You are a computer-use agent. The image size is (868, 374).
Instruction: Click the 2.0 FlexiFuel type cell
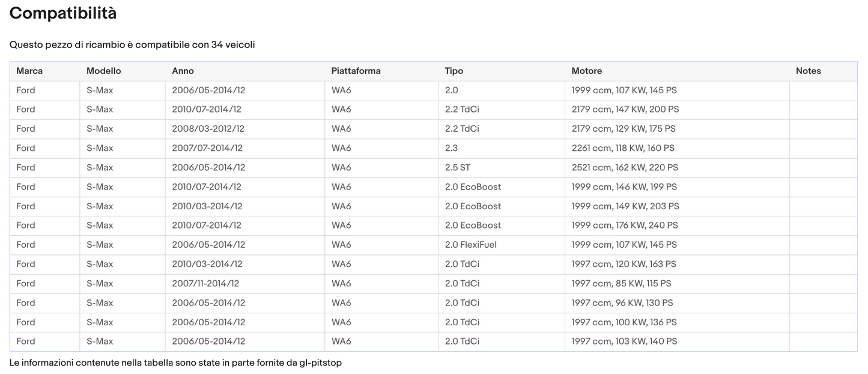coord(470,245)
